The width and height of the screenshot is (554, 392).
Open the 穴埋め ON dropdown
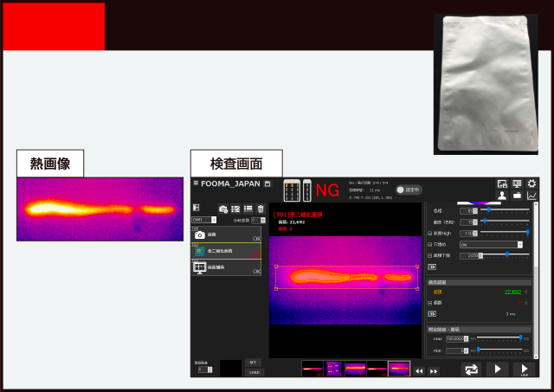point(491,244)
